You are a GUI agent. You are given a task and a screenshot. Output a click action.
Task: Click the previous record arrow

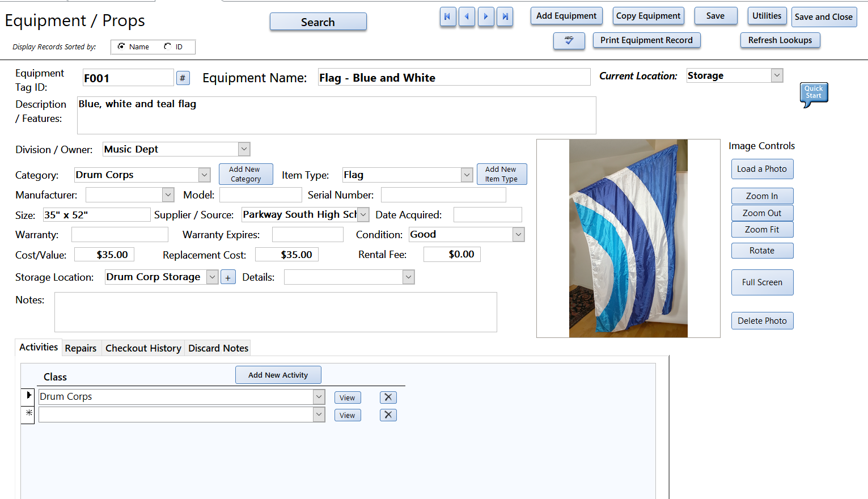[467, 16]
